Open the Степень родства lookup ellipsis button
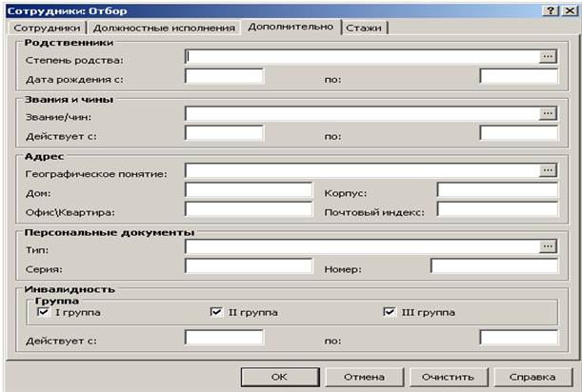 coord(548,57)
